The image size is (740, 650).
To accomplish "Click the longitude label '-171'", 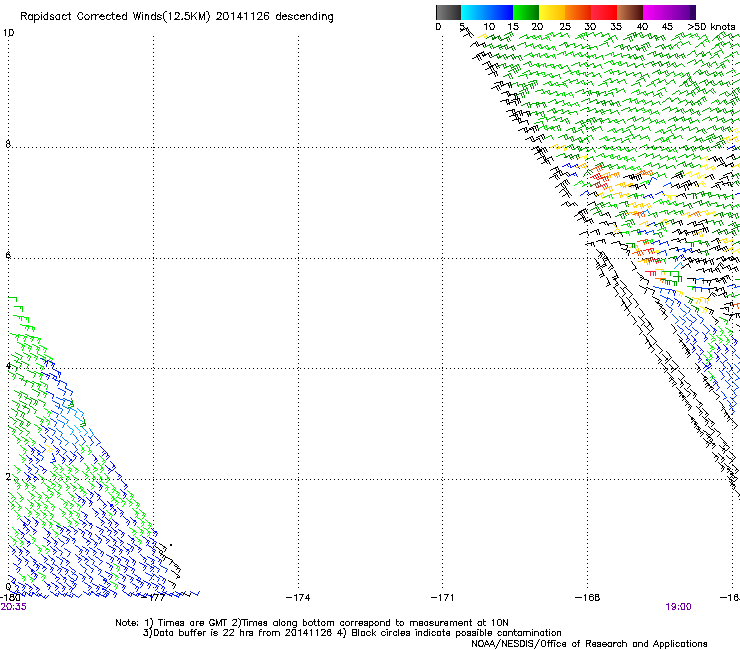I will point(443,597).
